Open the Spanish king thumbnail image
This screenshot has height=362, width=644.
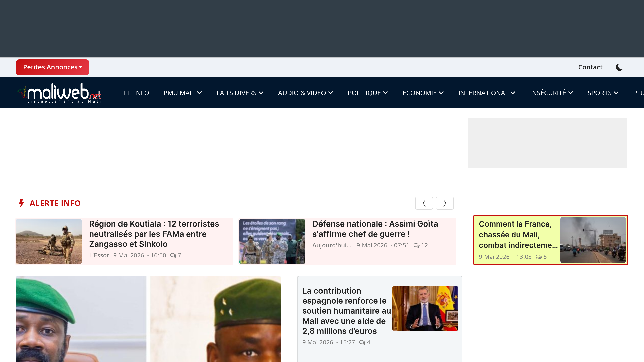click(x=425, y=308)
